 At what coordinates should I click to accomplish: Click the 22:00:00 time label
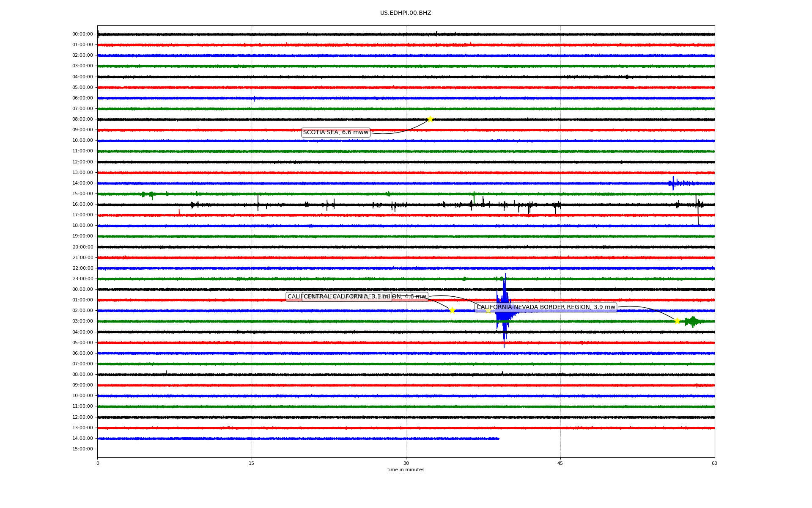82,268
